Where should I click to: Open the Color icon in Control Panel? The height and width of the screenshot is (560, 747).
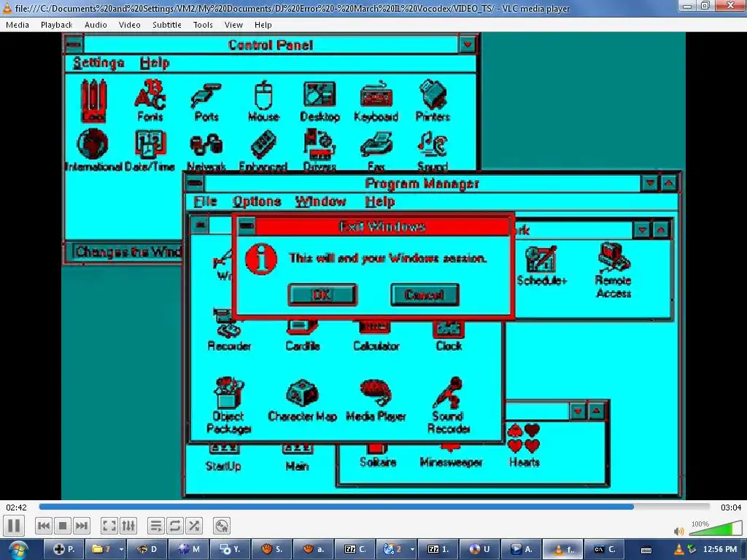pyautogui.click(x=93, y=101)
